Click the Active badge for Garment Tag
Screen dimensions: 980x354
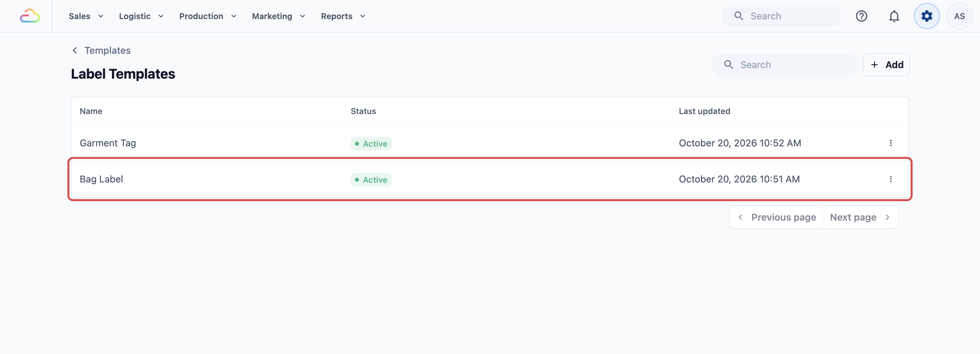point(371,144)
